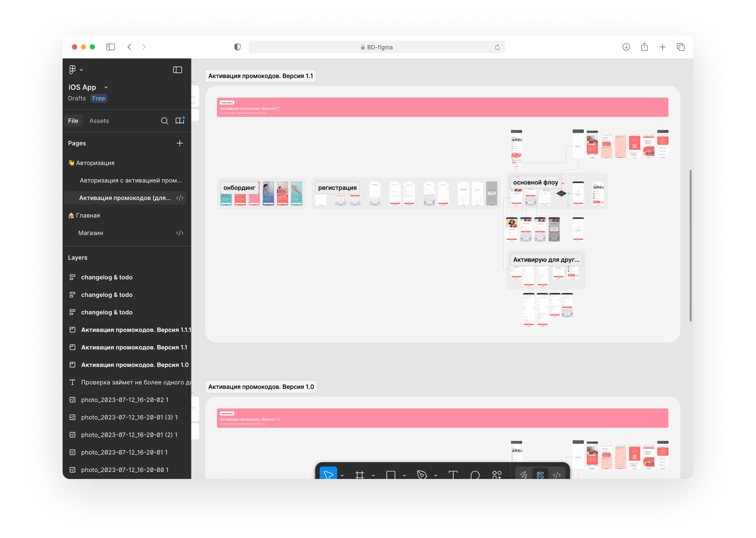Select the Frame tool

pyautogui.click(x=359, y=475)
